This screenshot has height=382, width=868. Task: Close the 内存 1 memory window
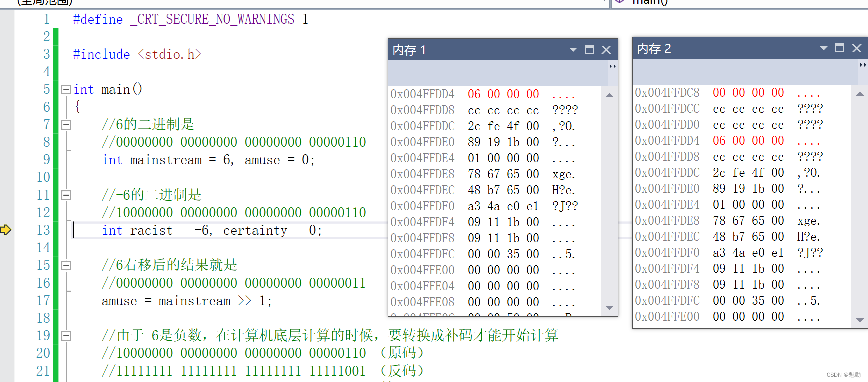[x=606, y=50]
